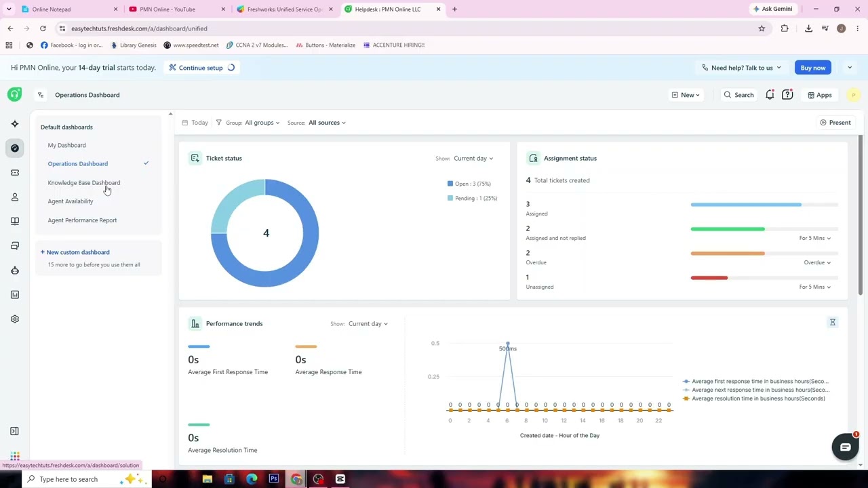
Task: Select Operations Dashboard in sidebar
Action: (77, 164)
